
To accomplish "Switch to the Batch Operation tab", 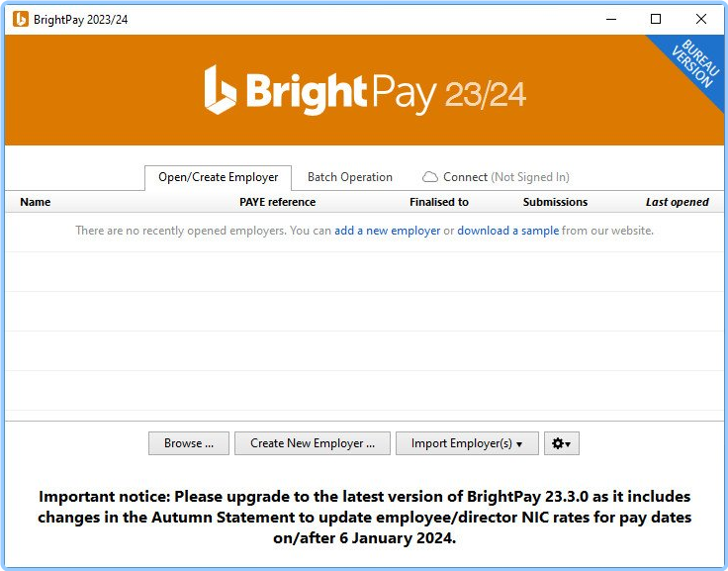I will click(x=350, y=177).
